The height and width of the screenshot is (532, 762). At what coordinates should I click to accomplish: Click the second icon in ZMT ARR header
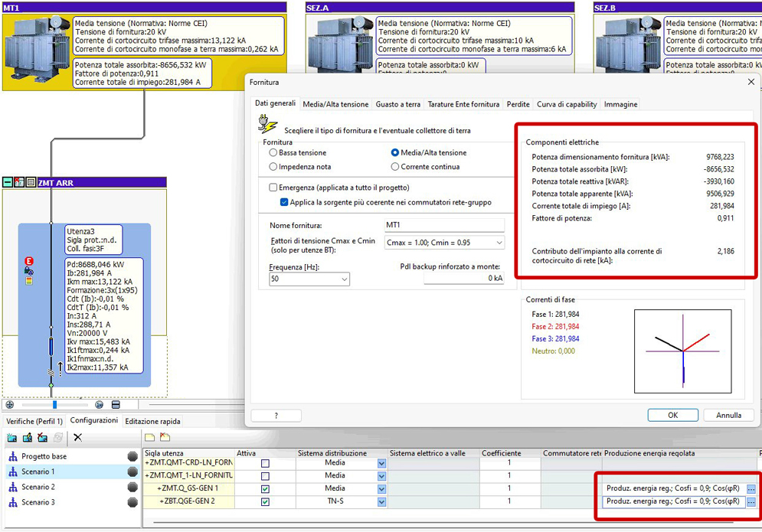point(19,182)
